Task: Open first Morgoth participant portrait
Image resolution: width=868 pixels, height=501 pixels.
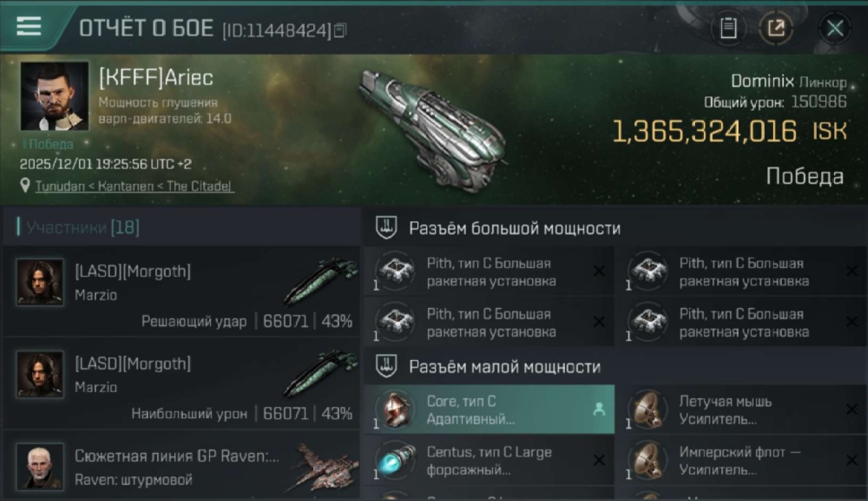Action: pyautogui.click(x=40, y=283)
